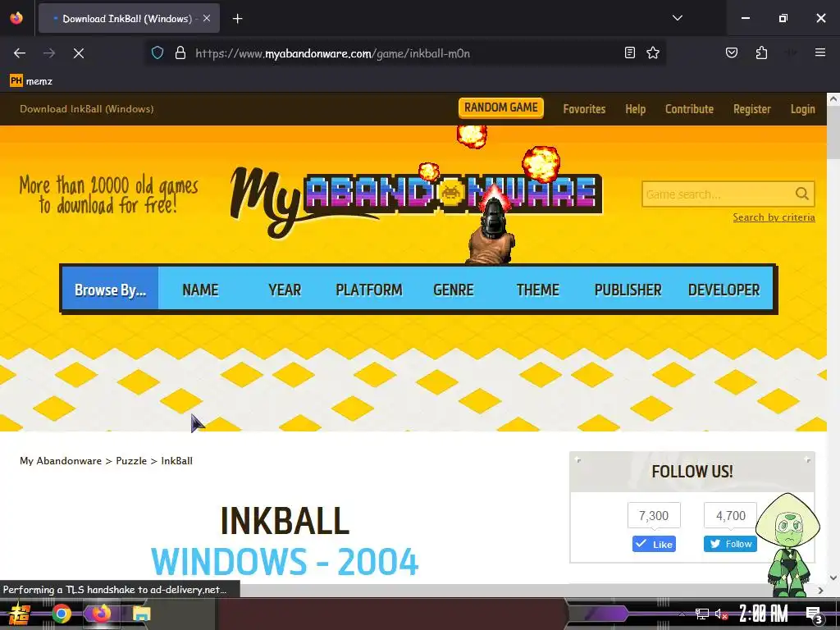Click the page title Download InkBall (Windows) text
The width and height of the screenshot is (840, 630).
[x=87, y=109]
